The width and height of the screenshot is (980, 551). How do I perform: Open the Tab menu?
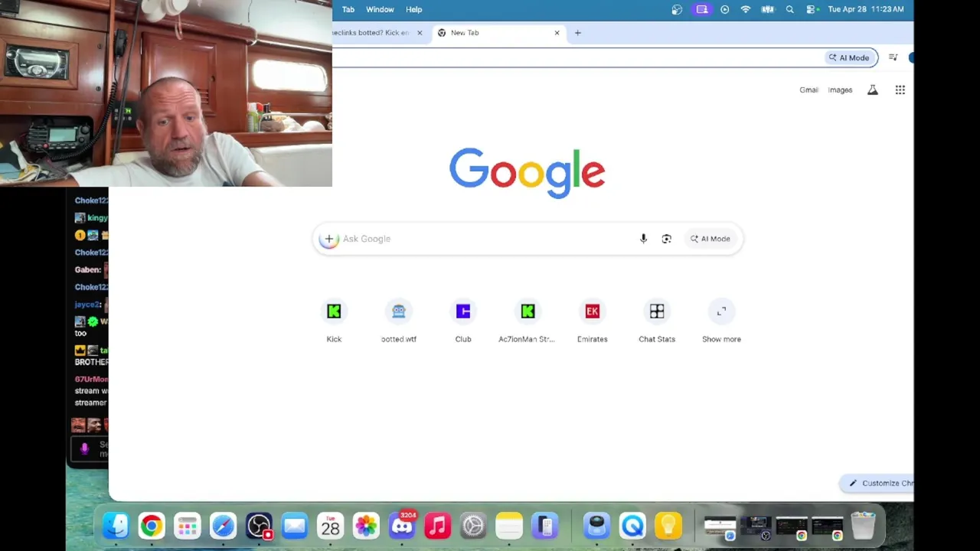click(x=348, y=9)
